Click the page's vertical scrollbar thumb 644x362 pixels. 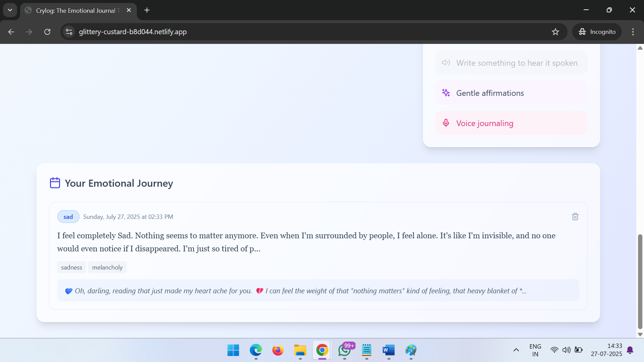(640, 282)
